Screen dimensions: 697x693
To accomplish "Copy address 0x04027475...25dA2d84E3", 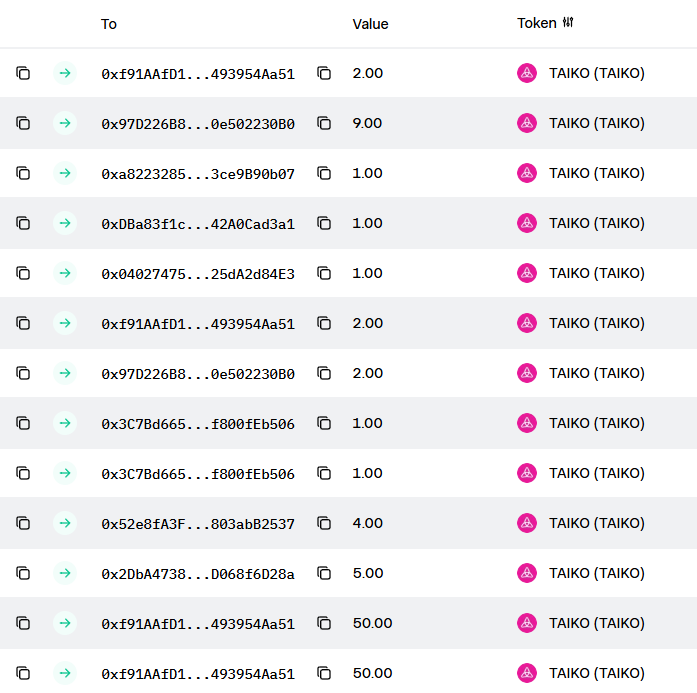I will [x=324, y=273].
